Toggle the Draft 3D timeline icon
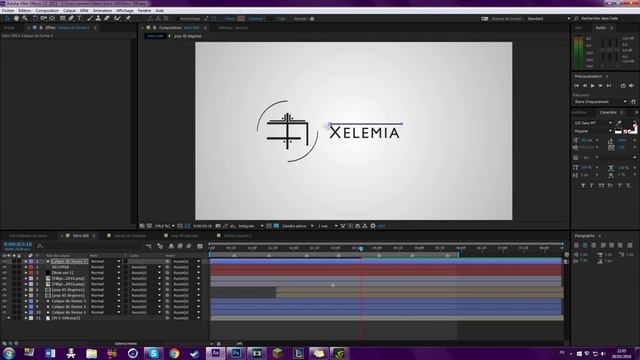This screenshot has width=640, height=360. point(160,246)
